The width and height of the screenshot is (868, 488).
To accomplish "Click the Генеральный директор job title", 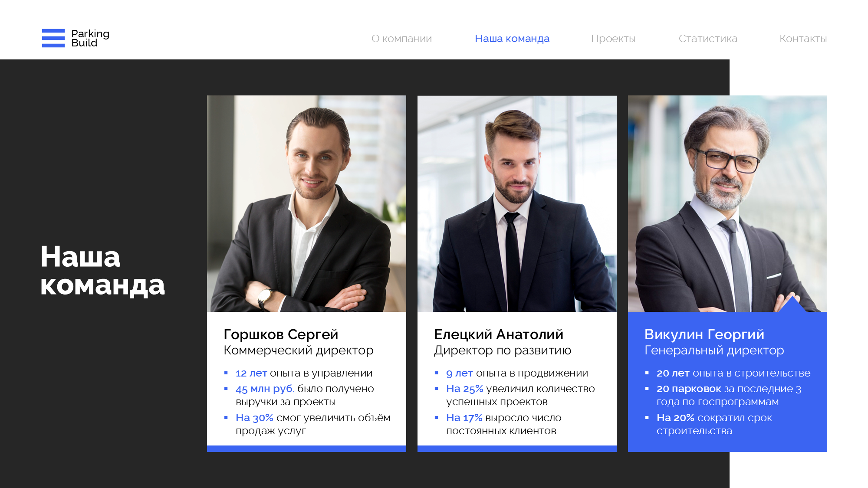I will 714,350.
